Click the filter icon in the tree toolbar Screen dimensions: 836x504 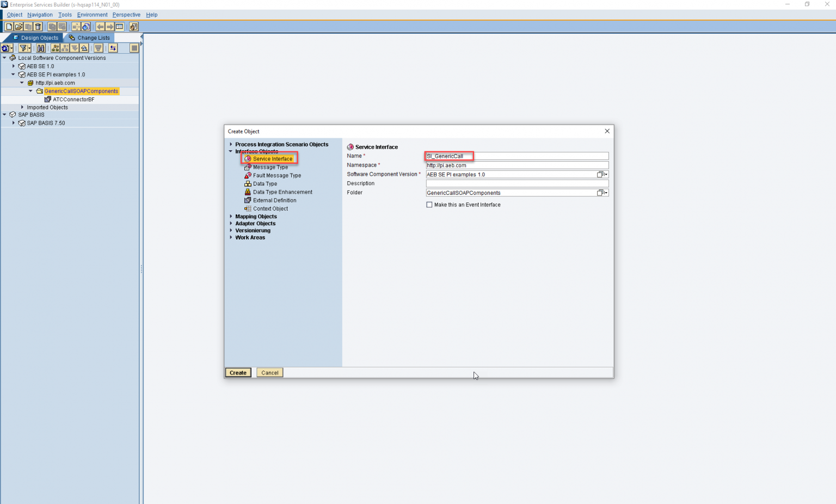(24, 48)
